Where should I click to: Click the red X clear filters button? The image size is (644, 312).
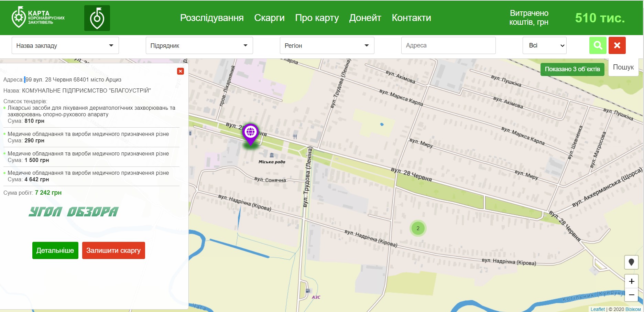pyautogui.click(x=617, y=45)
